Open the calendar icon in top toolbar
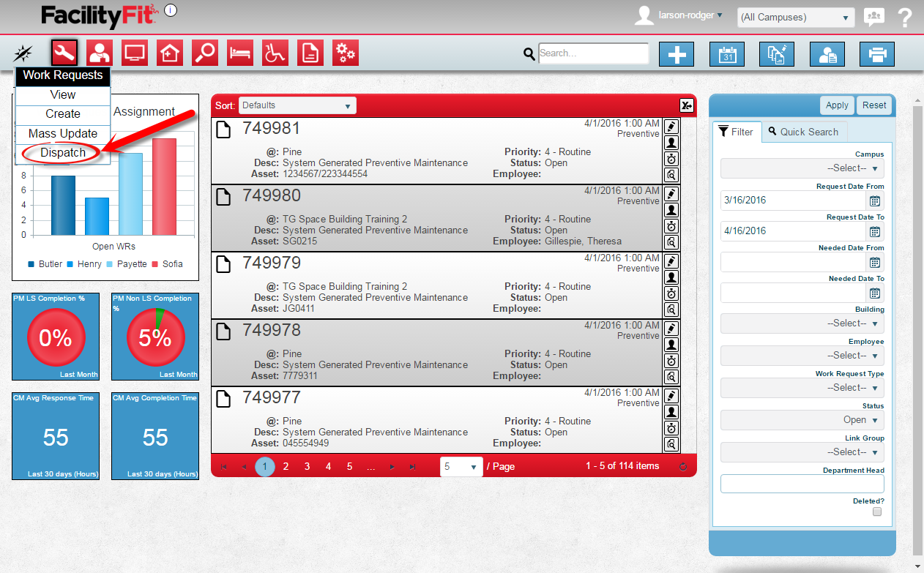924x573 pixels. pyautogui.click(x=727, y=54)
